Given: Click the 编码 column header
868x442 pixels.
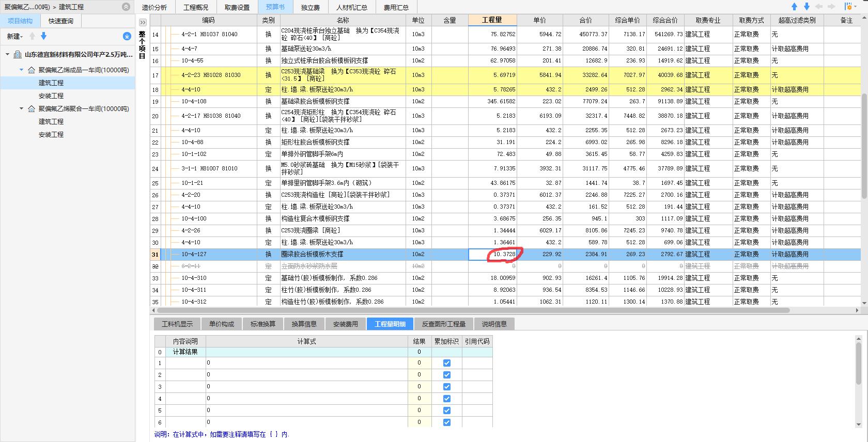Looking at the screenshot, I should tap(208, 20).
